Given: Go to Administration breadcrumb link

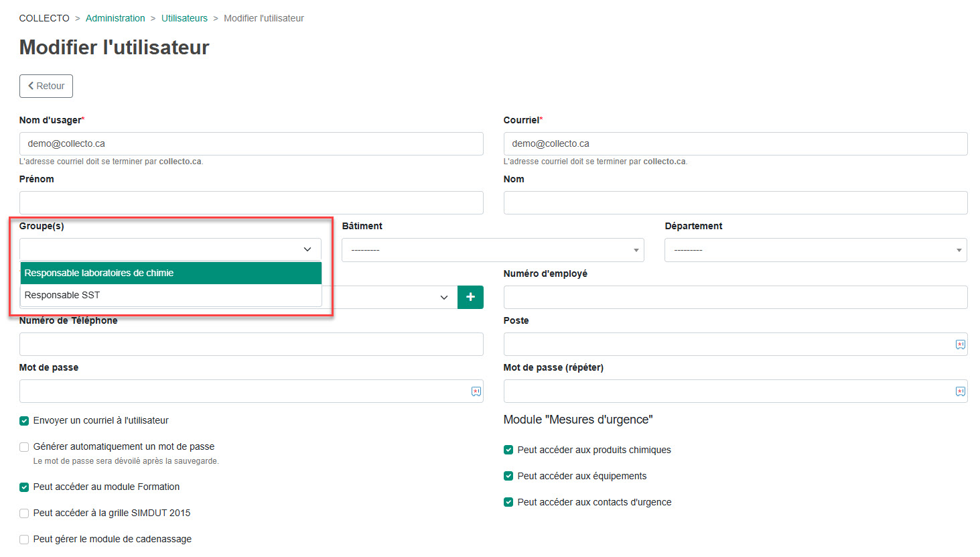Looking at the screenshot, I should (115, 18).
